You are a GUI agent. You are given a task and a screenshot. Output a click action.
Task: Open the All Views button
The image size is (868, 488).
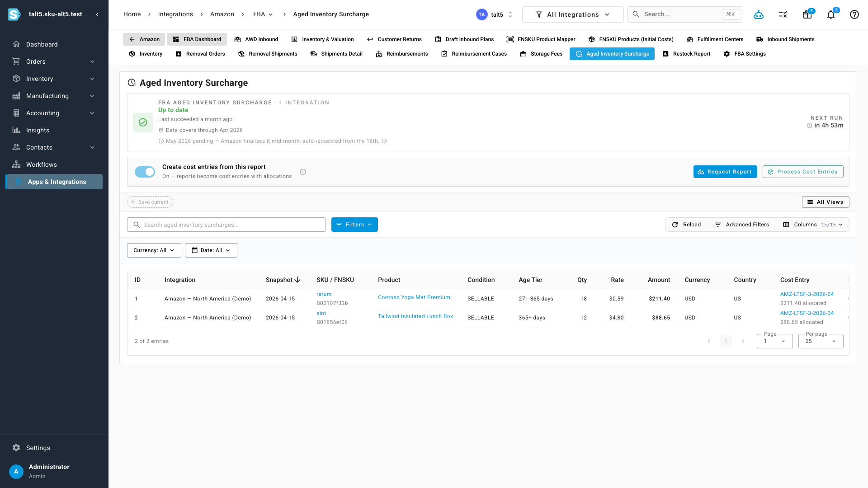826,202
